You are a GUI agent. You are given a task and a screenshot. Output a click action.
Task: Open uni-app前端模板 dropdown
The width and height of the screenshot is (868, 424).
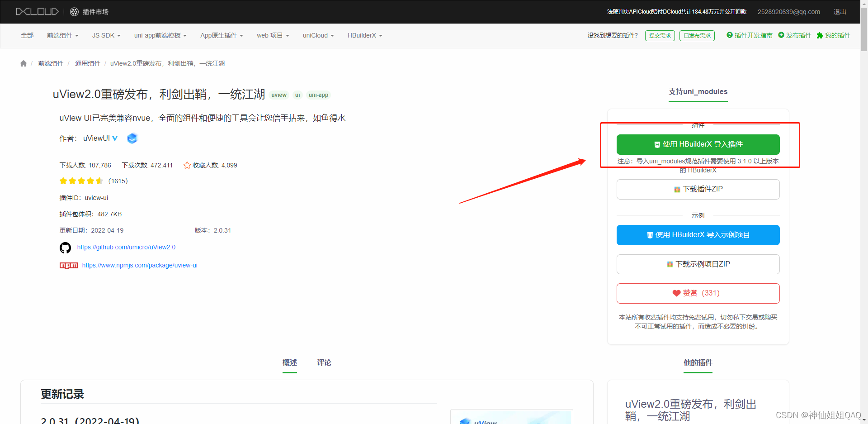click(160, 35)
